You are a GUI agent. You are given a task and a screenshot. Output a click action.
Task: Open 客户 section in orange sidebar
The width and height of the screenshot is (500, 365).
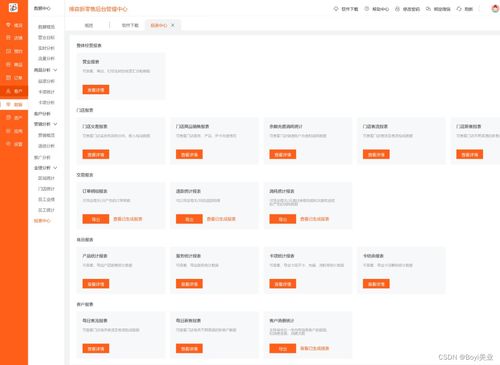(x=14, y=91)
